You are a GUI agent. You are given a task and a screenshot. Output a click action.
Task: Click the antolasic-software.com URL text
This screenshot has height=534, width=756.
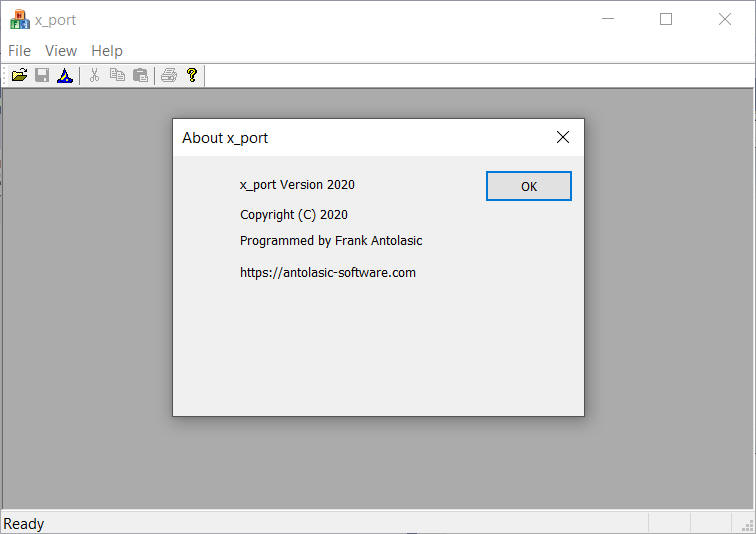coord(328,272)
